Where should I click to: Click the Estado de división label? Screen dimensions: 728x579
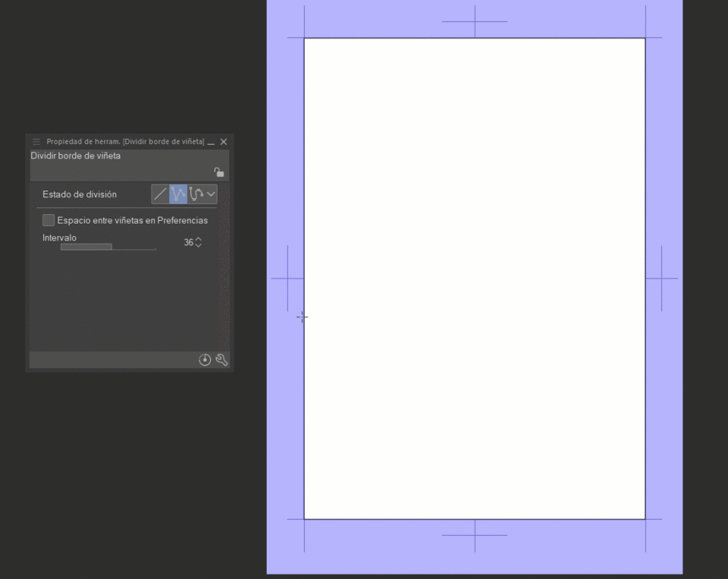[80, 194]
